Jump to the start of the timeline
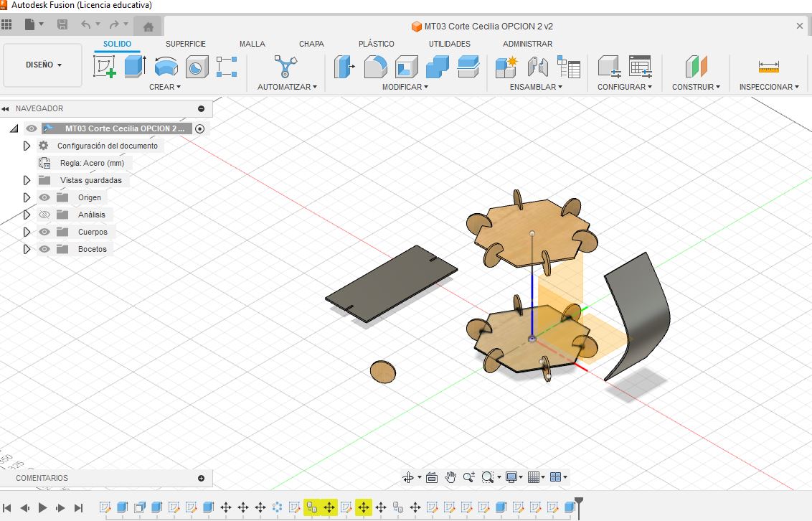Screen dimensions: 812x521 pyautogui.click(x=7, y=508)
